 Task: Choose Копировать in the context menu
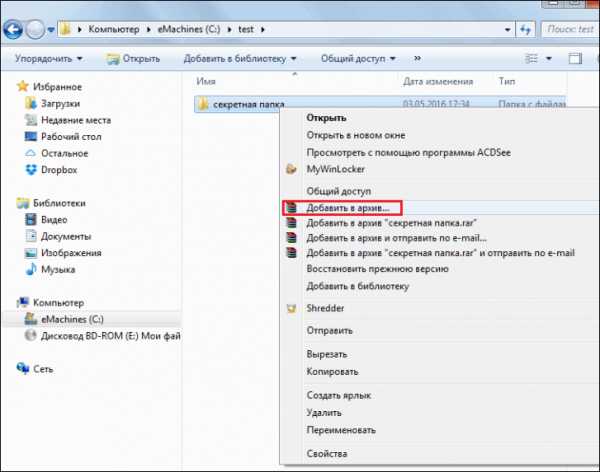(332, 372)
